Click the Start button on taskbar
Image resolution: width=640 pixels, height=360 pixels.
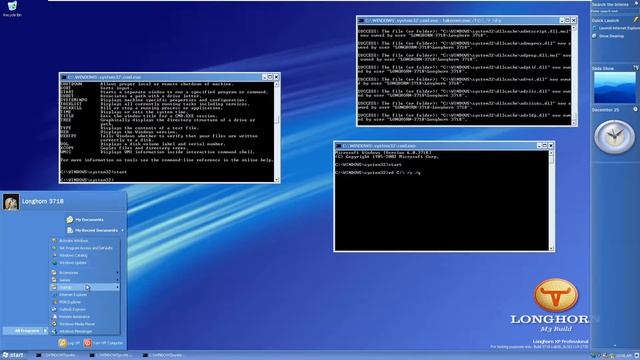13,355
